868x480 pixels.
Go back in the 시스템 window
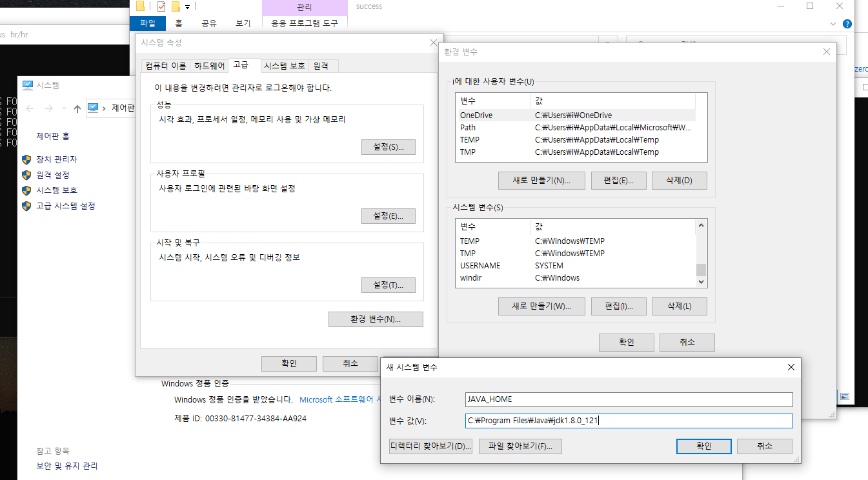(30, 108)
